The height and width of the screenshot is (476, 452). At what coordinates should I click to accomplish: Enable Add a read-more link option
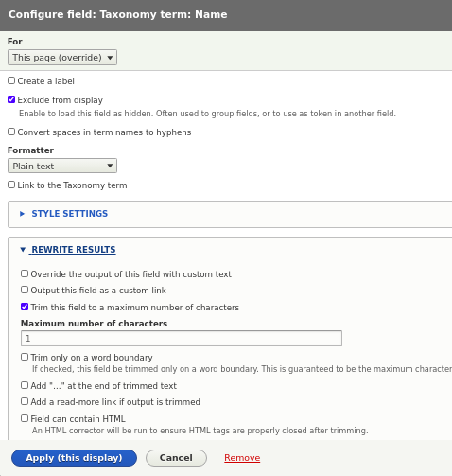point(25,401)
